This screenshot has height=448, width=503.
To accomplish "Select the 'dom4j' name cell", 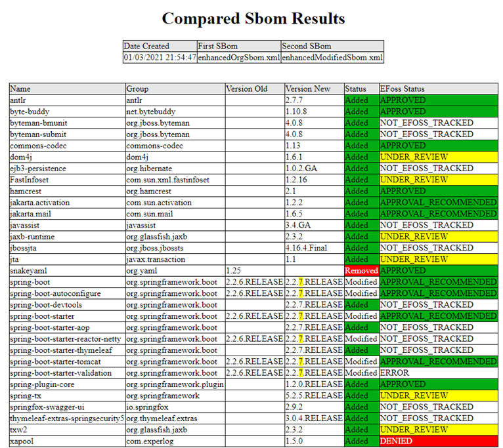I will coord(68,157).
